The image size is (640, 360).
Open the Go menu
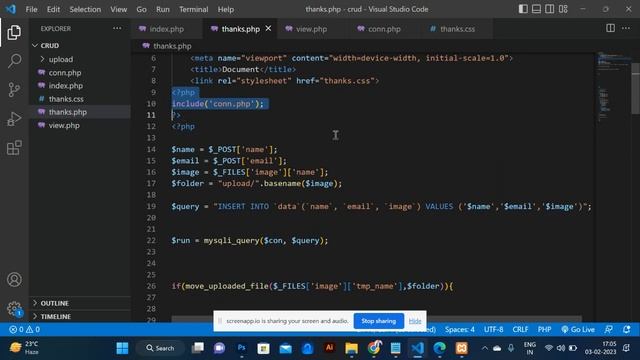click(141, 9)
